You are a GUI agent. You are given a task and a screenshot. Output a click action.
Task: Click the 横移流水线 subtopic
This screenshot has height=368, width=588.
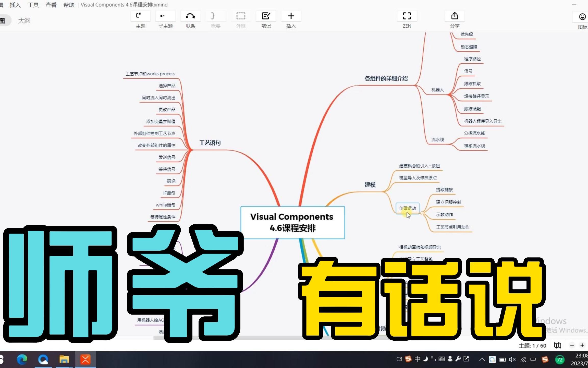tap(474, 146)
